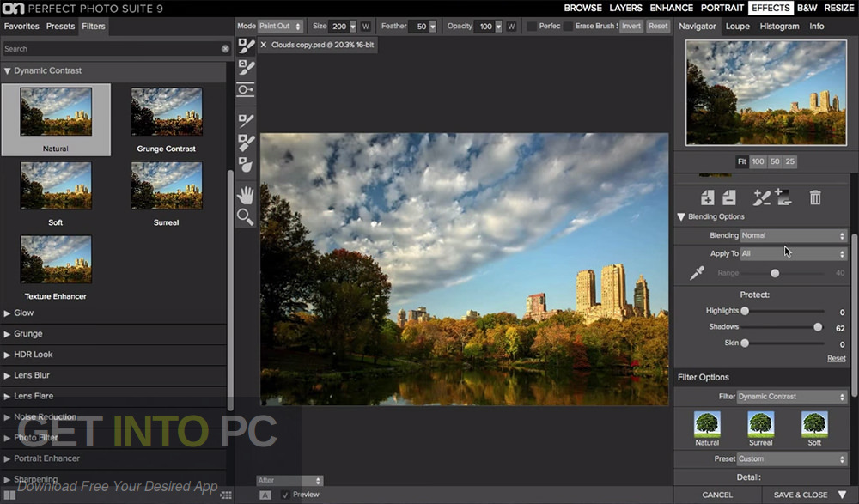Open the Loupe tab
This screenshot has height=504, width=859.
pos(737,27)
